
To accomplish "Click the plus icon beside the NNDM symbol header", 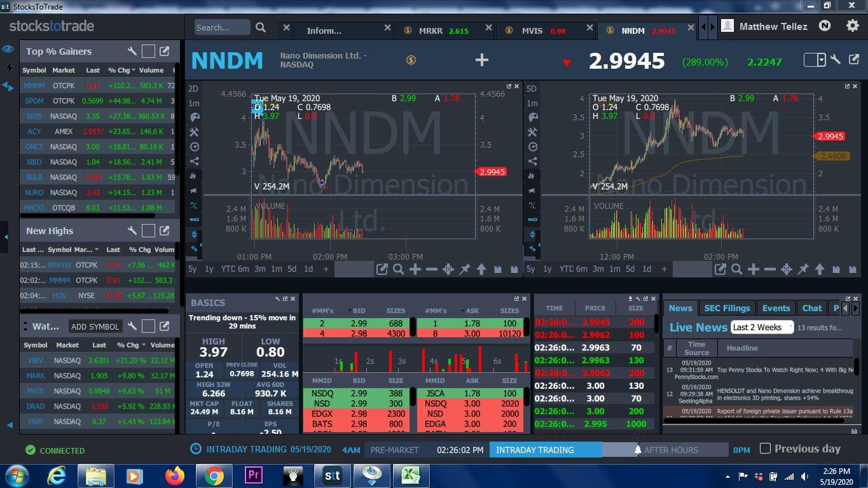I will [x=482, y=60].
